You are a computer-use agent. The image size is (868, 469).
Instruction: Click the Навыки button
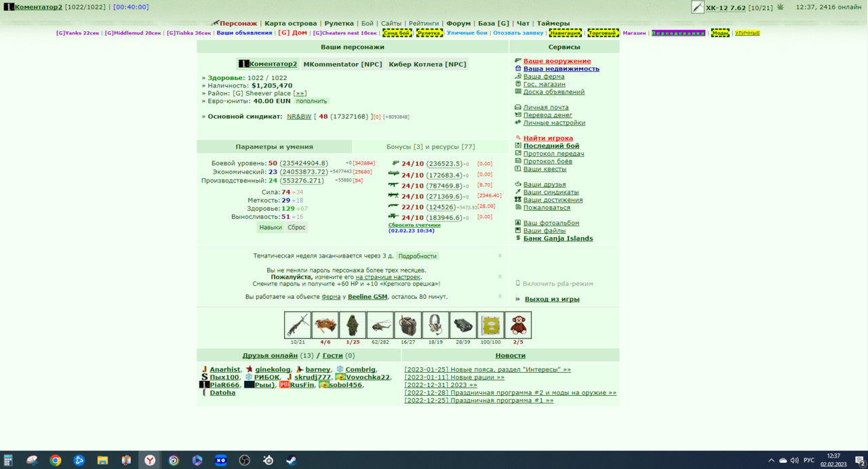pyautogui.click(x=270, y=227)
